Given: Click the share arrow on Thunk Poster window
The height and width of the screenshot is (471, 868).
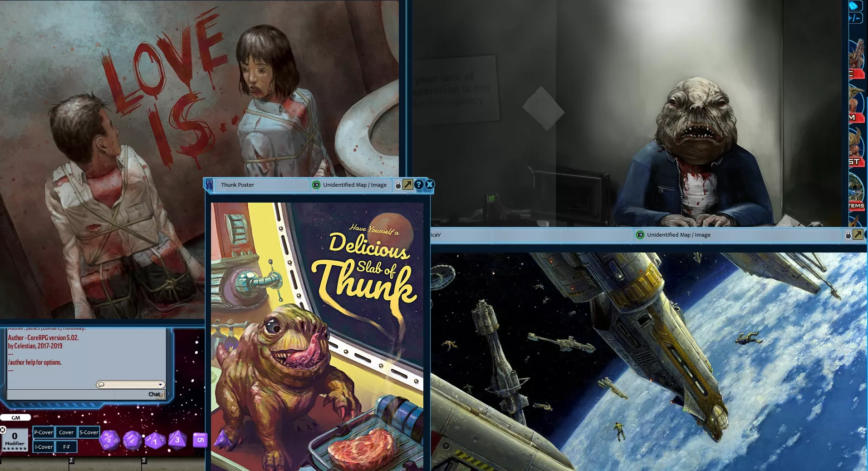Looking at the screenshot, I should click(408, 184).
